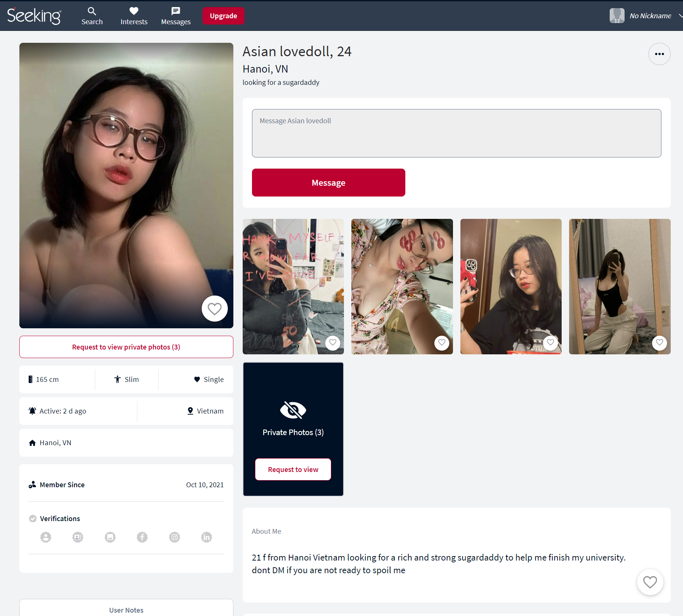This screenshot has width=683, height=616.
Task: Go to Interests in navigation
Action: point(134,16)
